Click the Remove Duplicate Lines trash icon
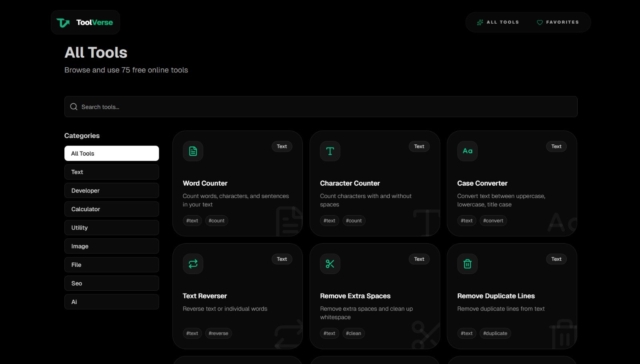The width and height of the screenshot is (640, 364). 467,264
